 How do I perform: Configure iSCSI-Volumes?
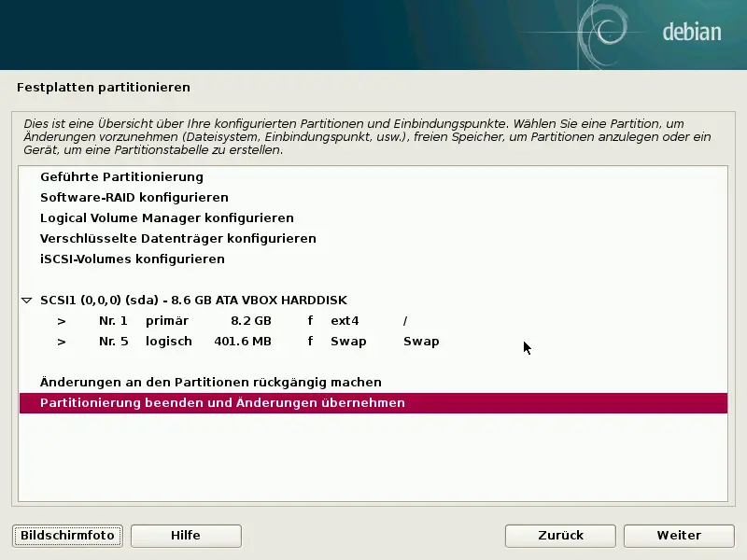coord(132,259)
